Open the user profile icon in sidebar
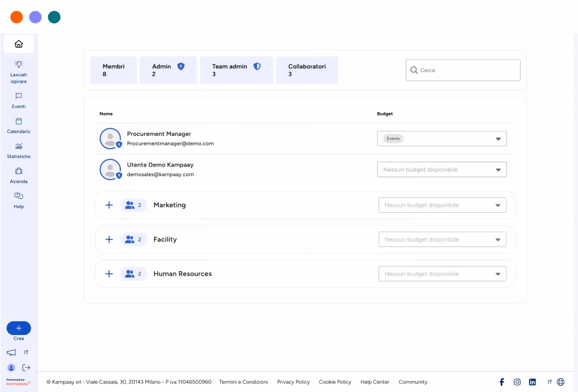Image resolution: width=578 pixels, height=392 pixels. coord(11,368)
